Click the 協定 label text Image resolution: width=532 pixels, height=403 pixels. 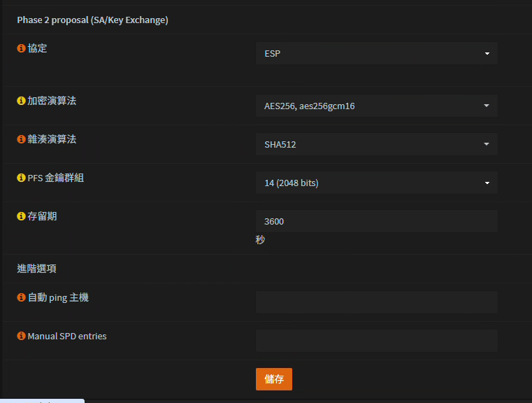tap(37, 48)
